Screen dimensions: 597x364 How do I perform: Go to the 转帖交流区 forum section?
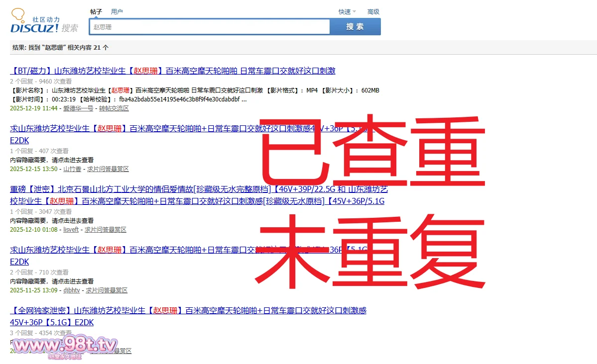114,108
